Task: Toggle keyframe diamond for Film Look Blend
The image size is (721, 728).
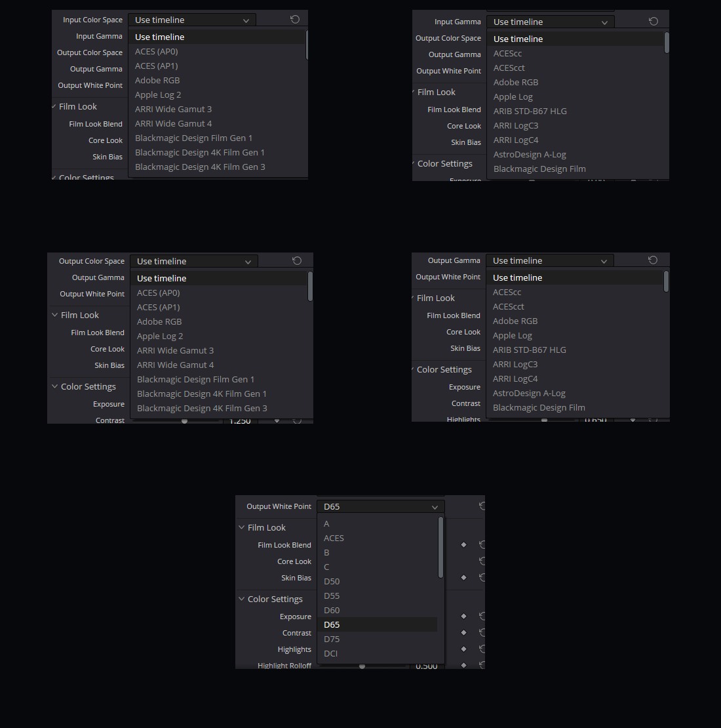Action: pyautogui.click(x=463, y=544)
